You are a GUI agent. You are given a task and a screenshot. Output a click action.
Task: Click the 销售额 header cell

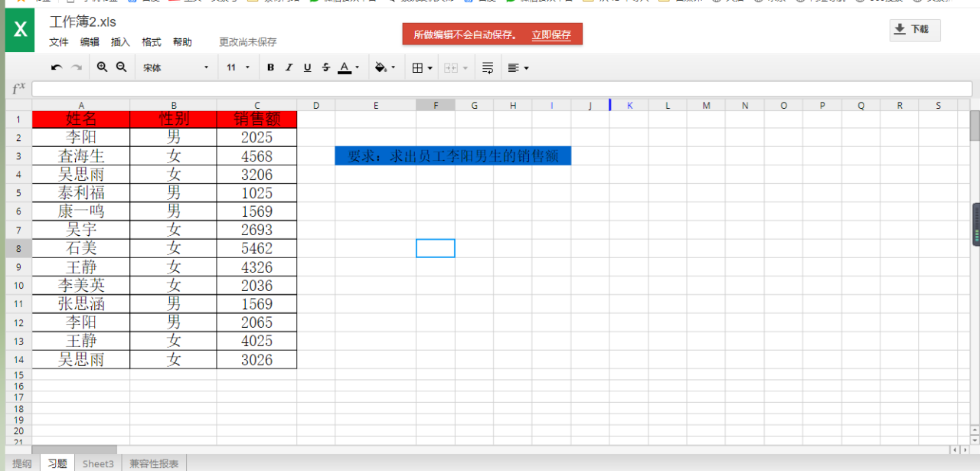[x=256, y=119]
